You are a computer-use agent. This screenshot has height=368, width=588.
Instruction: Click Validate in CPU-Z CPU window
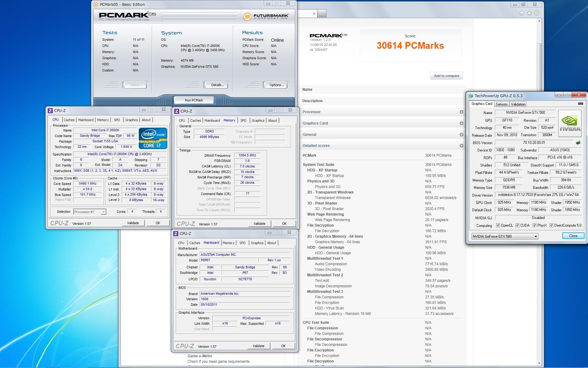coord(133,223)
